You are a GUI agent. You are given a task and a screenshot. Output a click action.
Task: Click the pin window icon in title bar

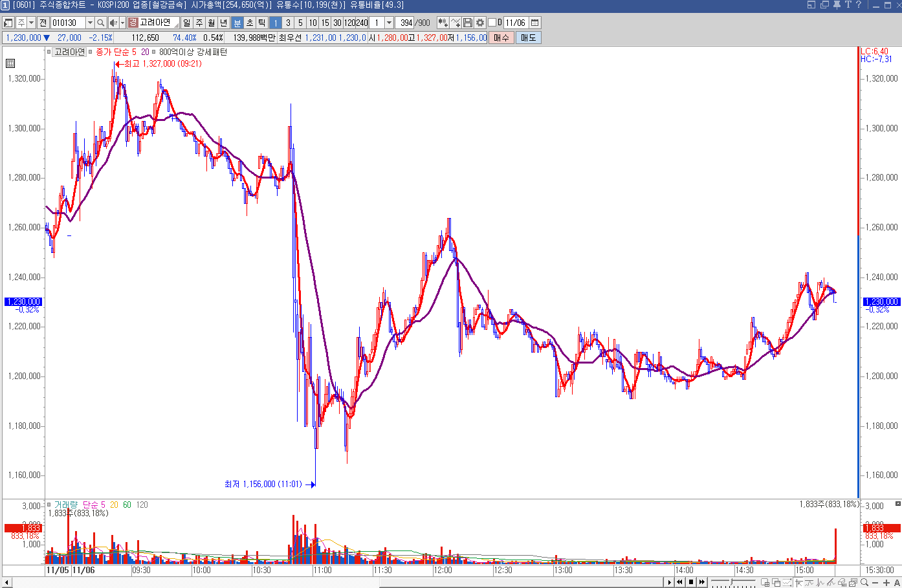pos(837,5)
